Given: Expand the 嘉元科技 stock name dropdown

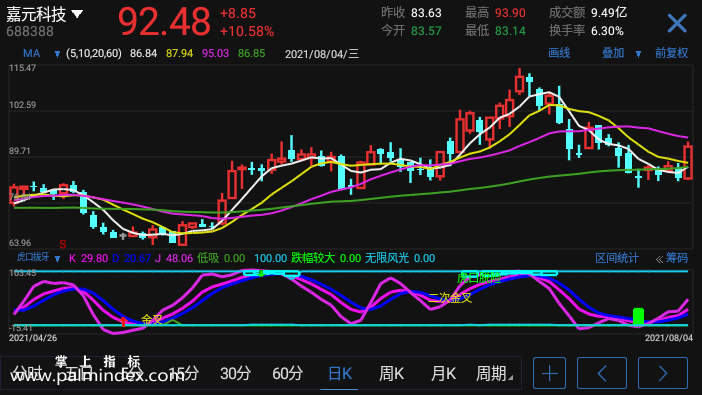Looking at the screenshot, I should 77,14.
